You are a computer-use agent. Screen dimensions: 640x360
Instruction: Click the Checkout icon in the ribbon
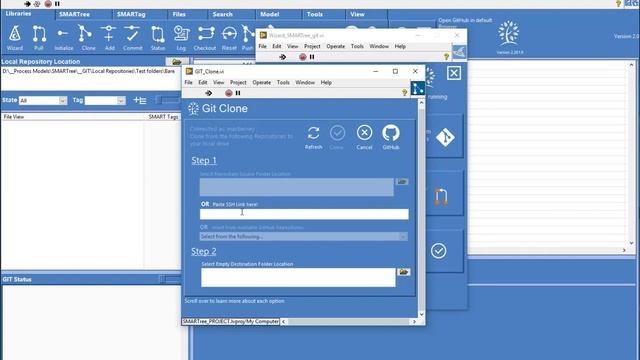[x=205, y=38]
